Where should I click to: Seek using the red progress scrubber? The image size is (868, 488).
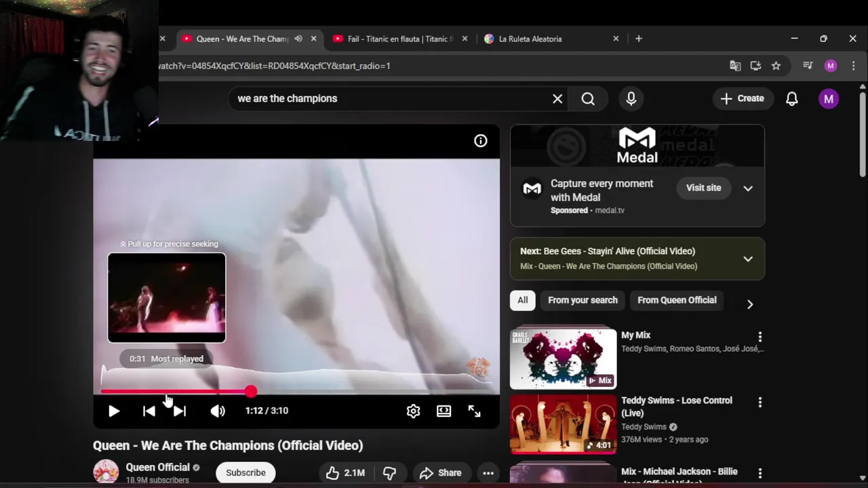click(x=251, y=392)
